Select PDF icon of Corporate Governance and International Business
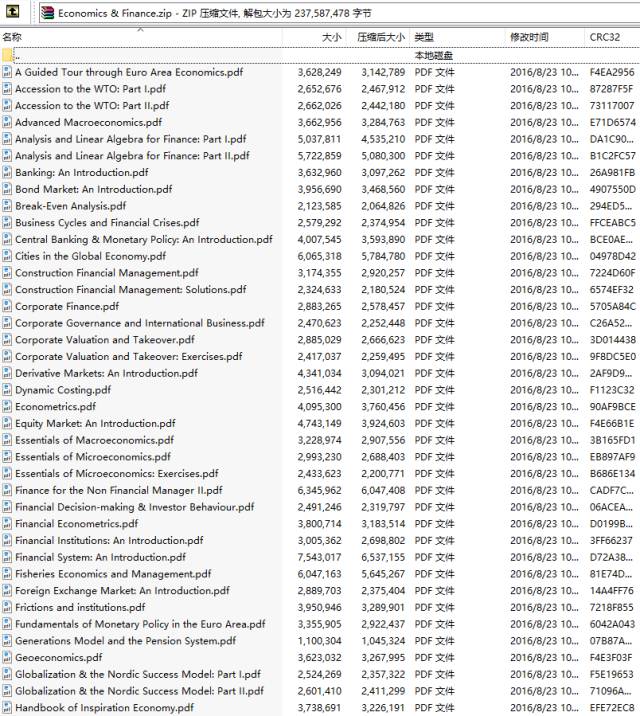 click(7, 323)
